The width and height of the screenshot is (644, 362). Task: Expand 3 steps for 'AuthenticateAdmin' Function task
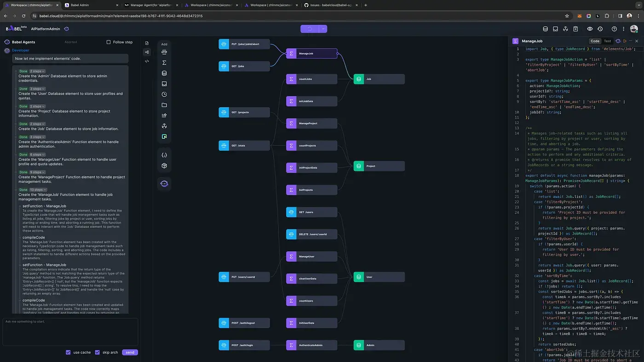(37, 137)
